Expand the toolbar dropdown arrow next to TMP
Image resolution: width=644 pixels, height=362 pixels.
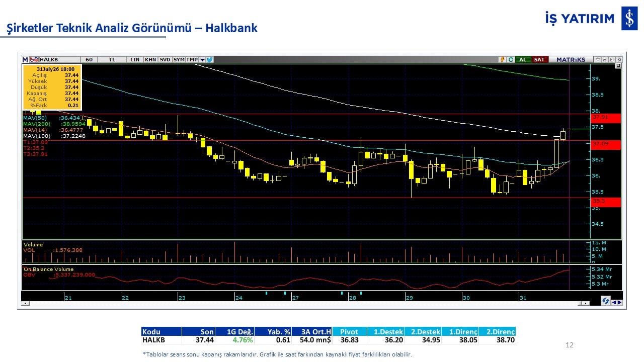[x=202, y=59]
